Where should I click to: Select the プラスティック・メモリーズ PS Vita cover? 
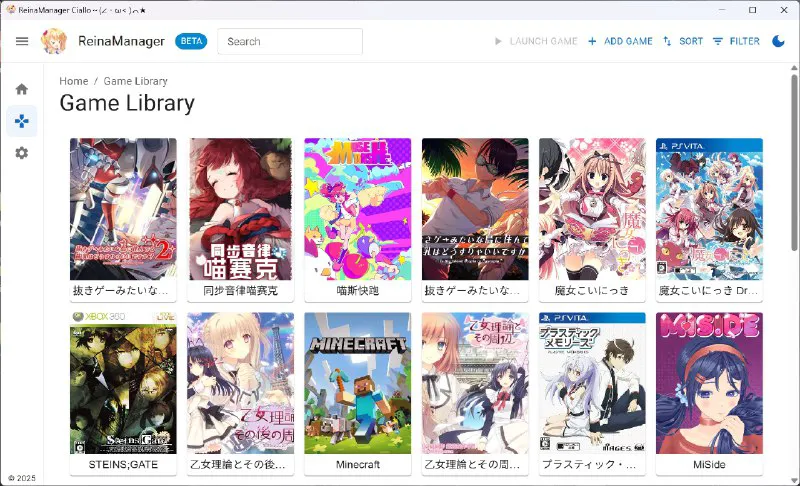(592, 383)
